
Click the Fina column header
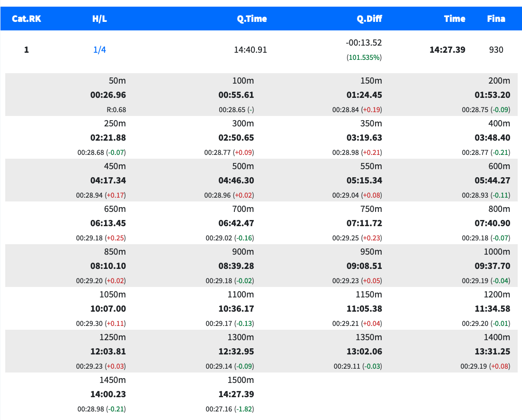click(x=496, y=19)
